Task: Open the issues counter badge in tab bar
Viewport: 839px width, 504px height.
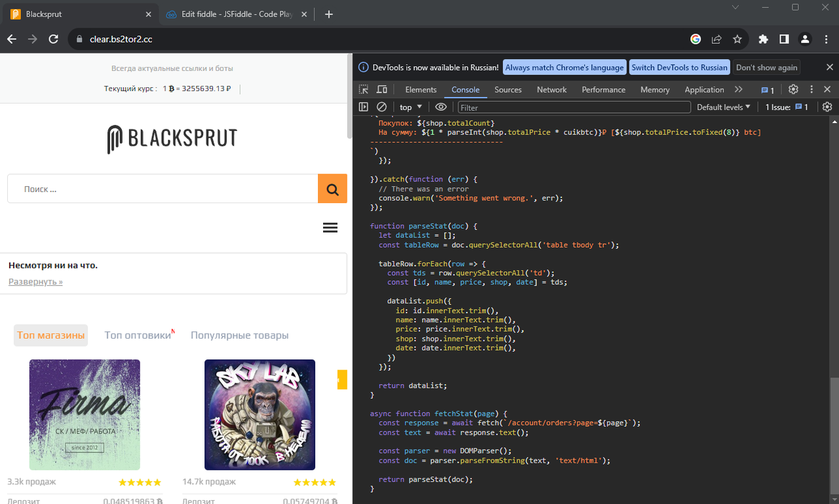Action: (768, 90)
